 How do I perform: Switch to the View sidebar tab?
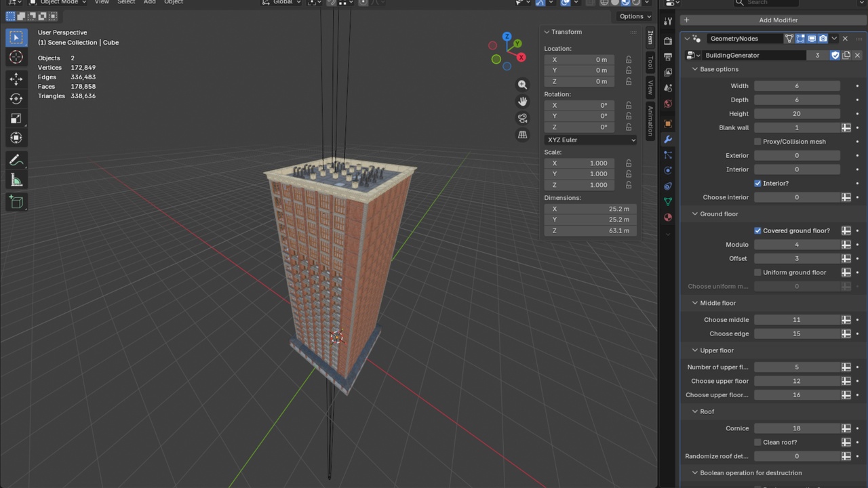650,87
